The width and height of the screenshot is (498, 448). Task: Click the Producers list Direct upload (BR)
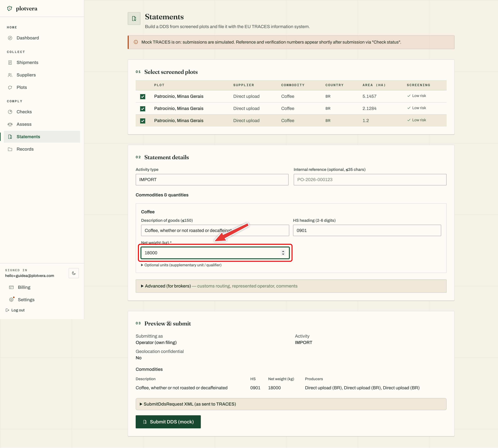pos(362,388)
